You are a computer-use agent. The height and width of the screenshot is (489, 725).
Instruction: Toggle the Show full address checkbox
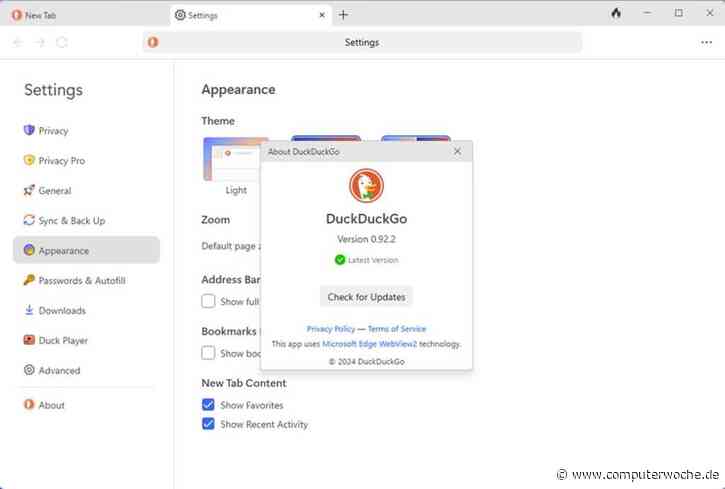(208, 301)
